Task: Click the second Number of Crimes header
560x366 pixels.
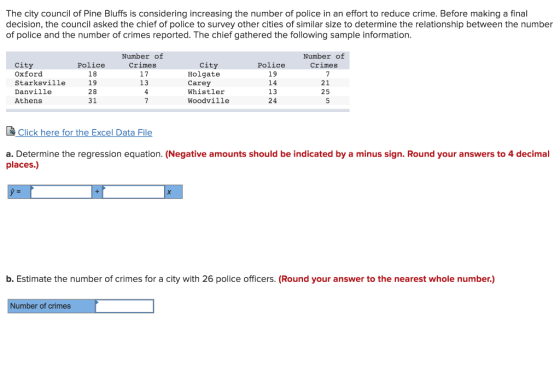Action: click(x=324, y=61)
